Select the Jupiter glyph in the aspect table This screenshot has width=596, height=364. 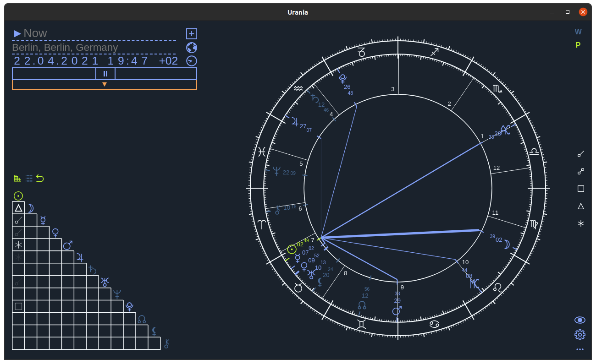coord(80,257)
